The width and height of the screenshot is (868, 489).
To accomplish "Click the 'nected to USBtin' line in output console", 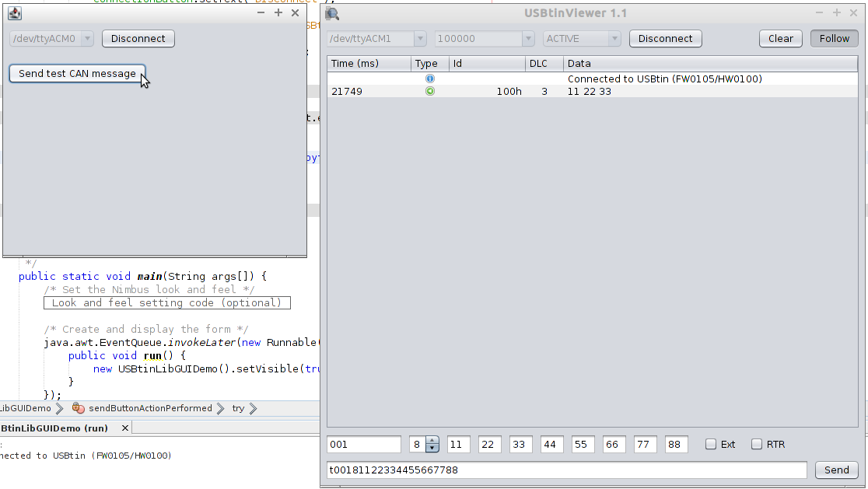I will (x=86, y=456).
